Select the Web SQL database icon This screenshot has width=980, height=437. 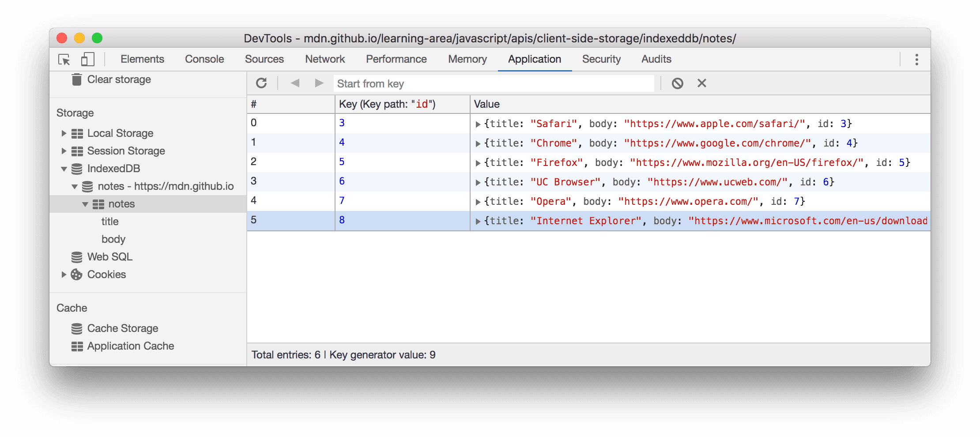click(x=77, y=256)
